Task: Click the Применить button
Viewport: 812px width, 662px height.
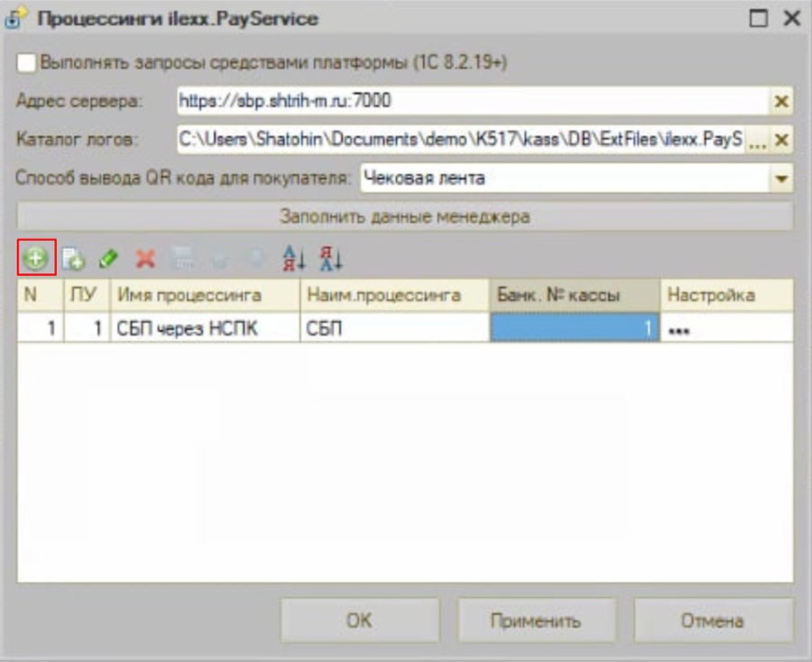Action: [x=537, y=621]
